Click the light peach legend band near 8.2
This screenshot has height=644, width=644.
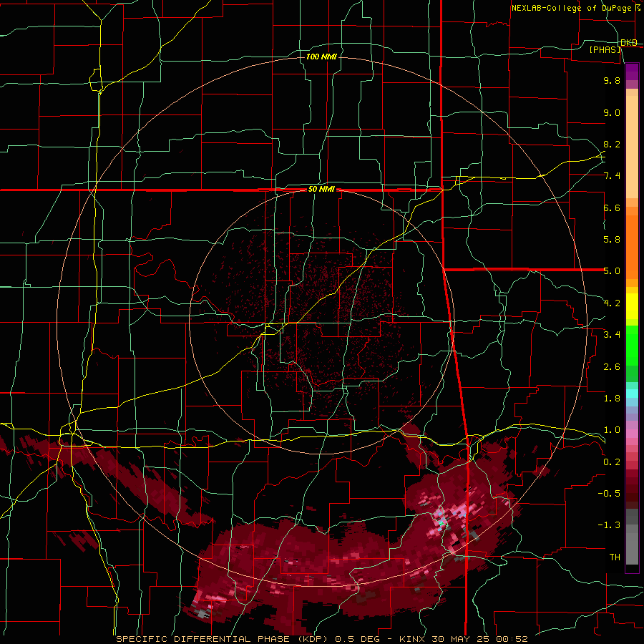click(x=632, y=147)
